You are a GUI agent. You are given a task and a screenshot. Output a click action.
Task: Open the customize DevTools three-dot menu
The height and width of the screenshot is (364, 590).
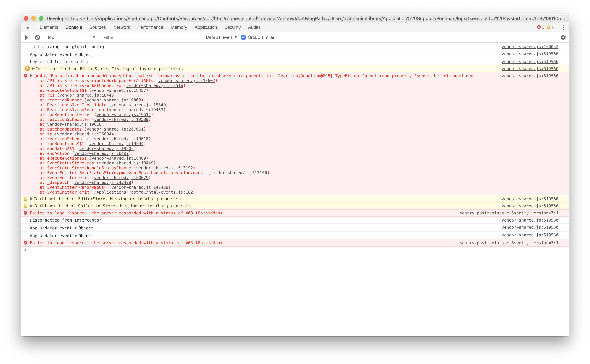563,27
